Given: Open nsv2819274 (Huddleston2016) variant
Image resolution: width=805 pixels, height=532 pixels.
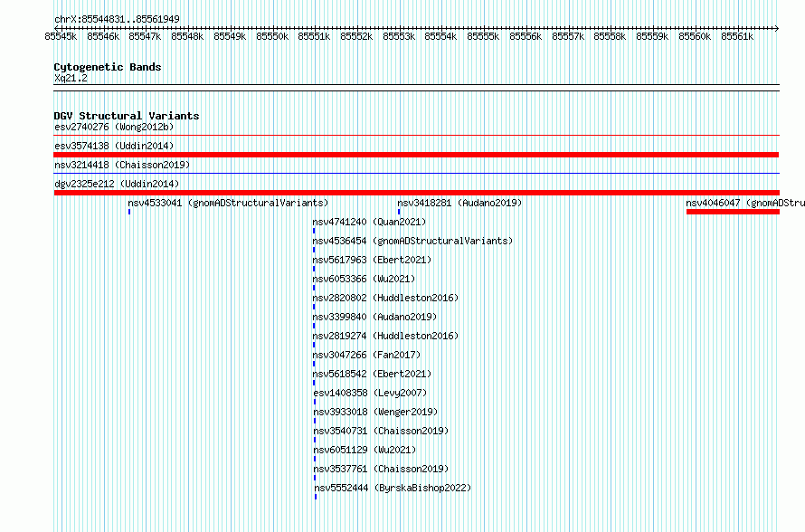Looking at the screenshot, I should 385,336.
